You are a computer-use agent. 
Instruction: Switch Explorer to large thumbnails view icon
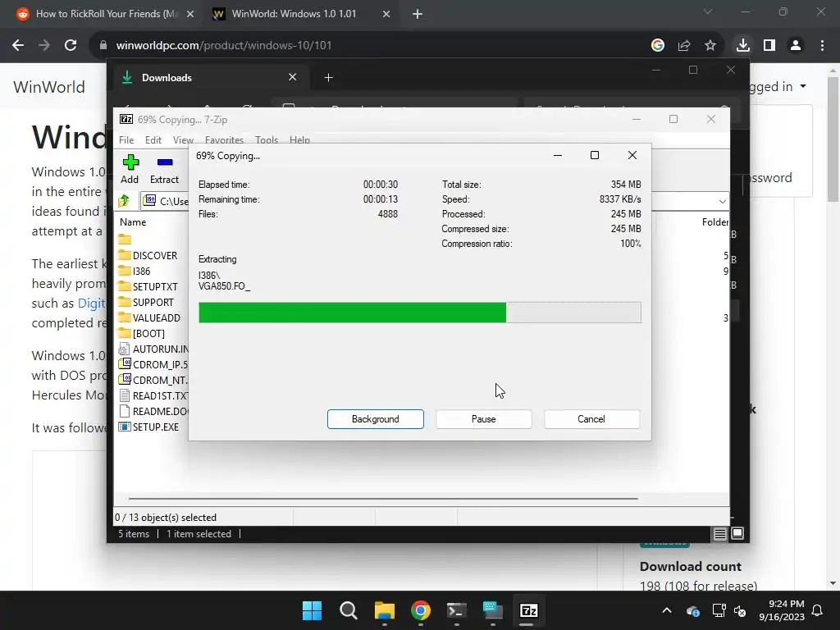[737, 533]
